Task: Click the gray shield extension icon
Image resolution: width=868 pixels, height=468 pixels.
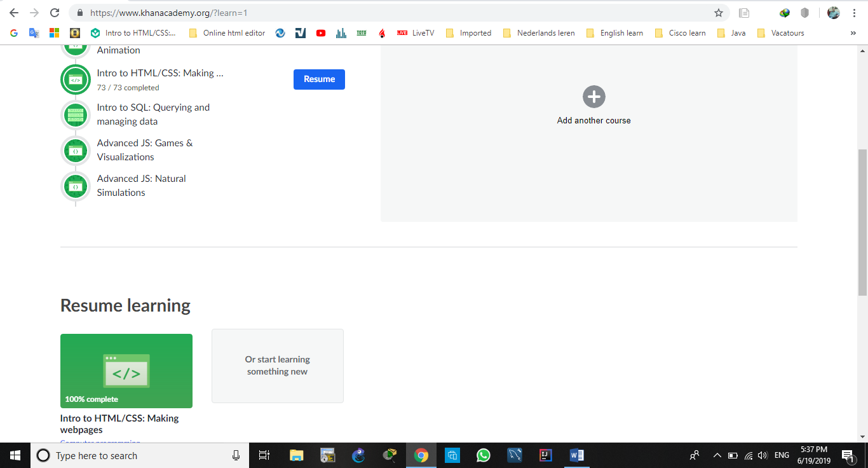Action: click(x=804, y=13)
